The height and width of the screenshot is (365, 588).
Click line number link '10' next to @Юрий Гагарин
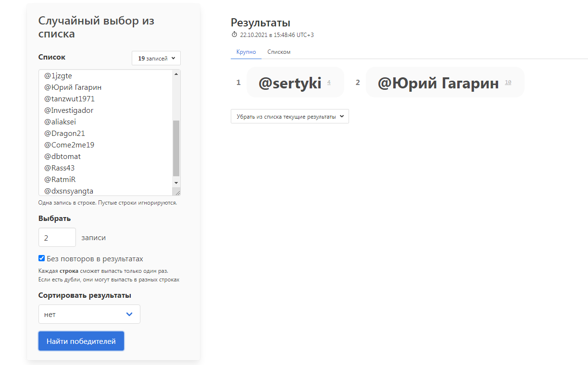pos(508,82)
